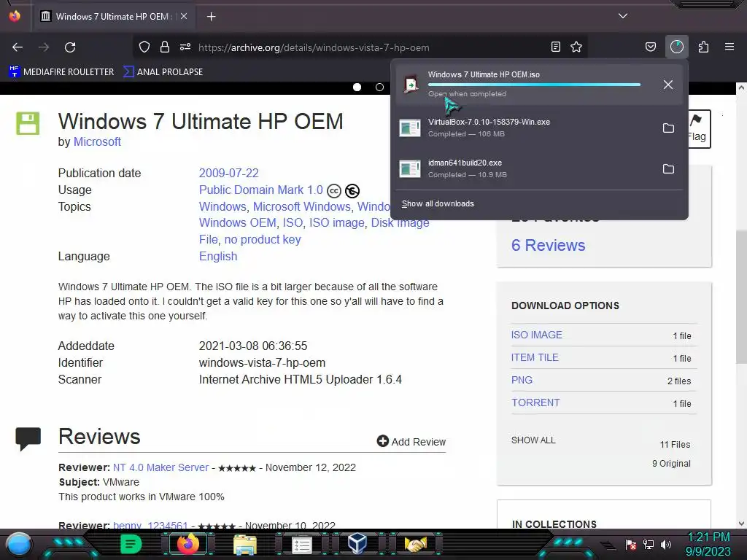The image size is (747, 560).
Task: Open the green notes app on taskbar
Action: tap(131, 544)
